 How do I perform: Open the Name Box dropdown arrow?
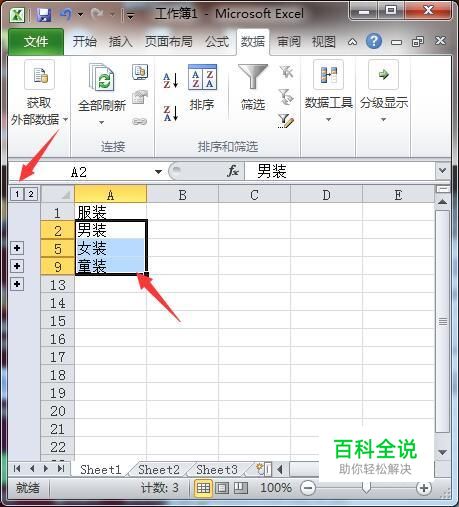[x=158, y=172]
